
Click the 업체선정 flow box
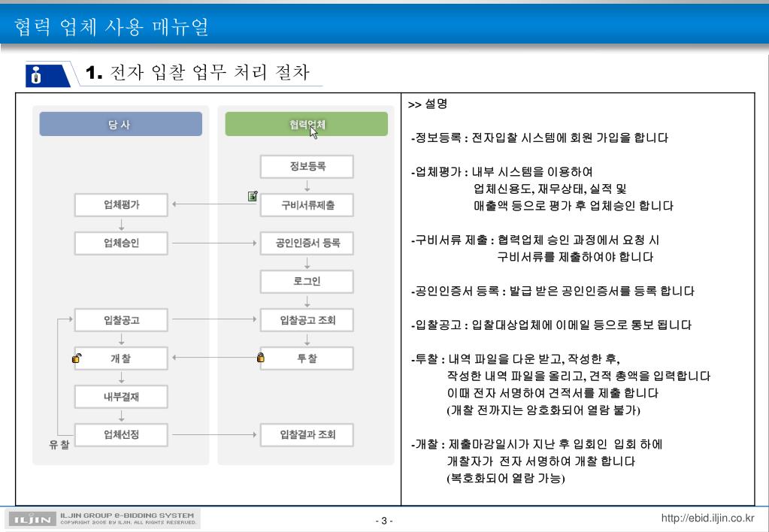[121, 434]
